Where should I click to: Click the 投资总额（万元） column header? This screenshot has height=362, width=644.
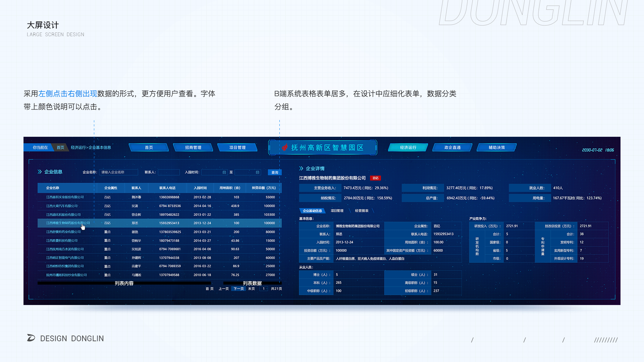click(264, 188)
